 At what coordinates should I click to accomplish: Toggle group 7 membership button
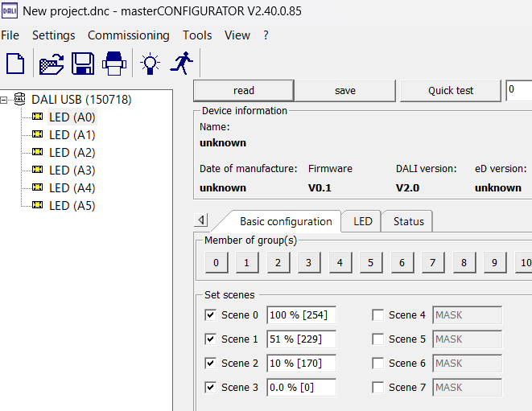(x=432, y=262)
